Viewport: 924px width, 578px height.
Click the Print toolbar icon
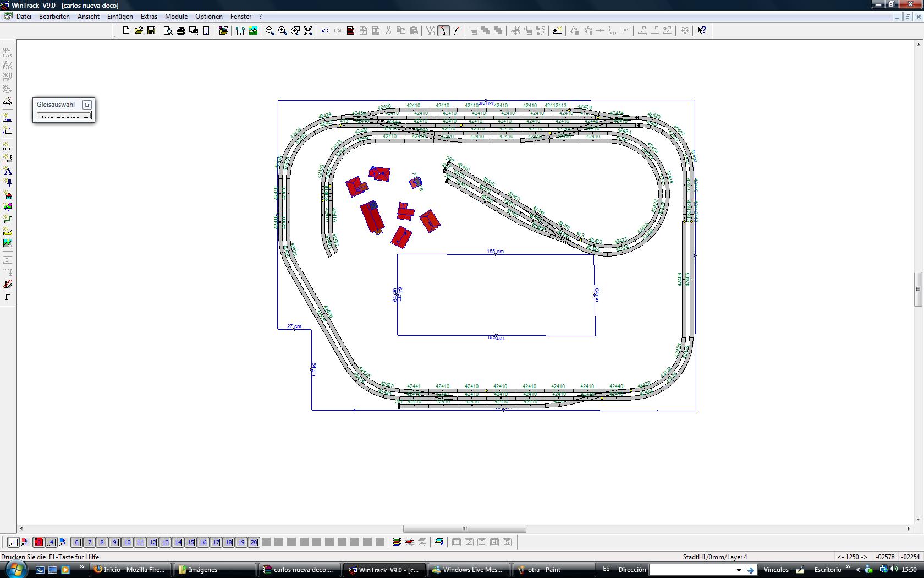(180, 31)
